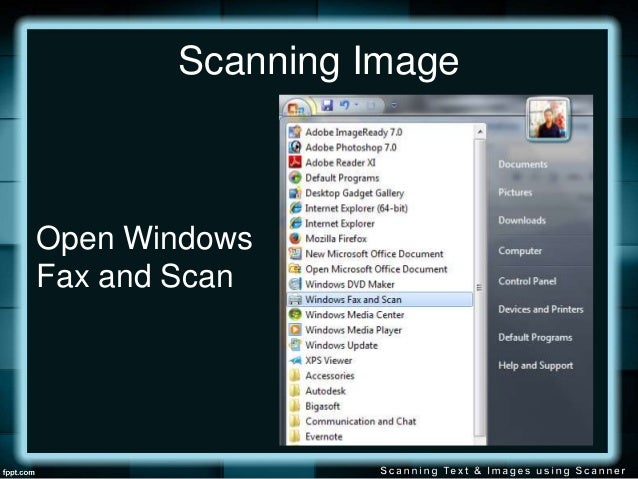Image resolution: width=638 pixels, height=479 pixels.
Task: Click the red Adobe Reader XI icon
Action: 295,162
